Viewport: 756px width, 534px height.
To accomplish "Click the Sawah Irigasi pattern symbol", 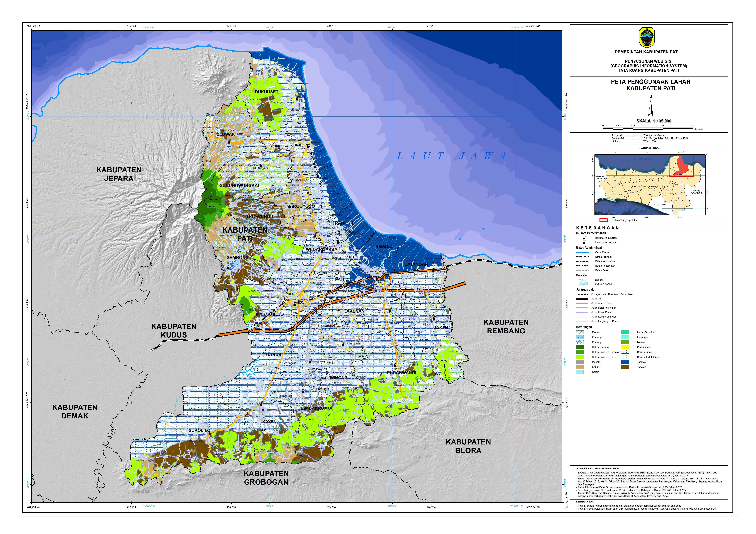I will [x=625, y=352].
